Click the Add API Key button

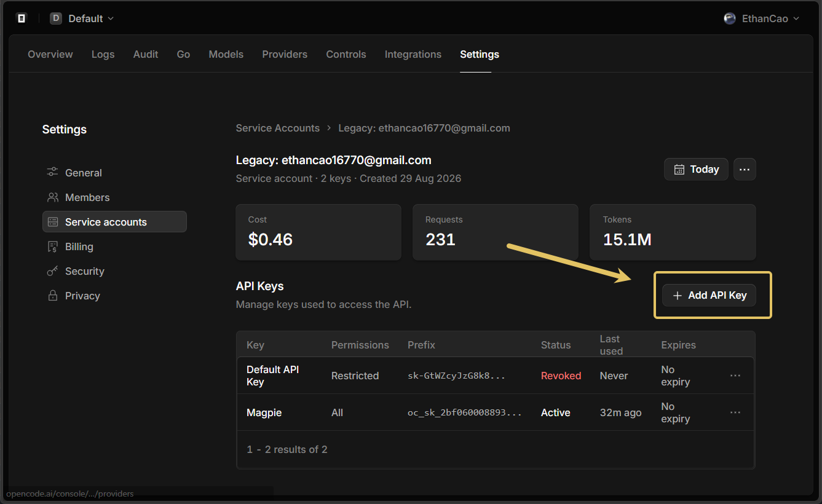(709, 296)
